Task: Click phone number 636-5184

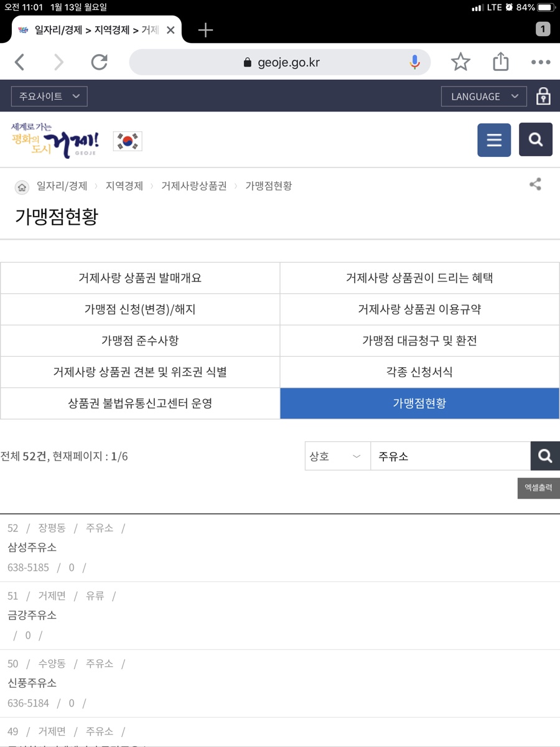Action: click(29, 703)
